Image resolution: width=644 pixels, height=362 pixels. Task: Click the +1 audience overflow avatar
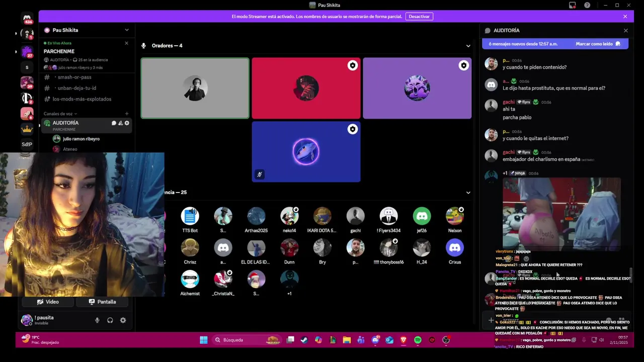point(289,279)
